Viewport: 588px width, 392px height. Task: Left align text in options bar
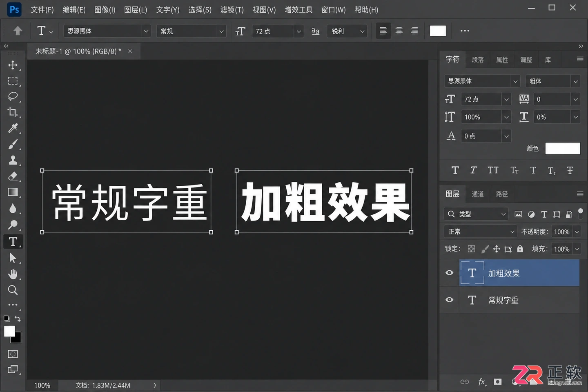coord(383,31)
